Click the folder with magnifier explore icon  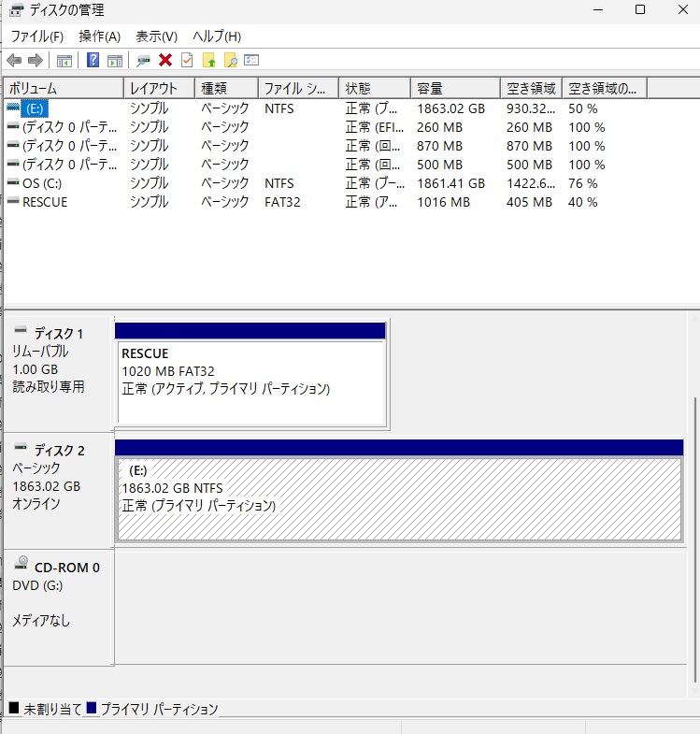tap(230, 60)
